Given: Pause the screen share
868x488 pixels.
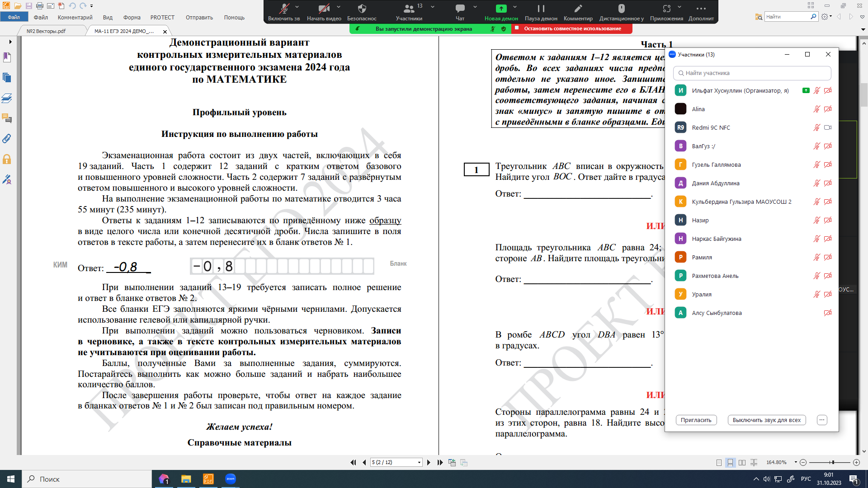Looking at the screenshot, I should pyautogui.click(x=541, y=11).
